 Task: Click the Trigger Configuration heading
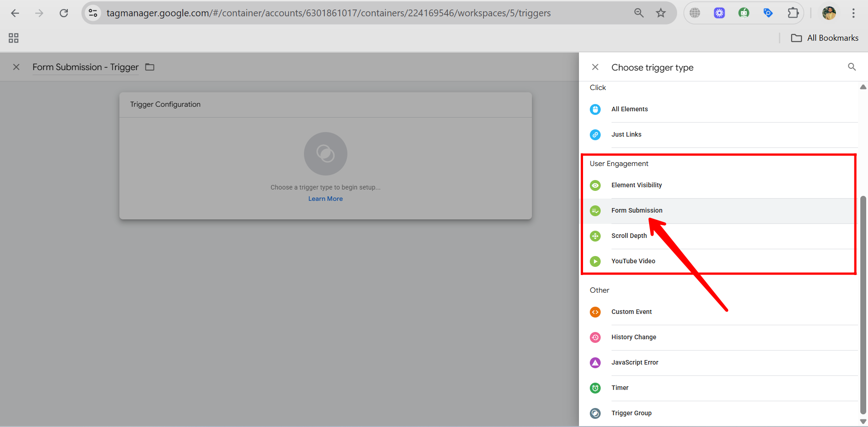tap(165, 104)
